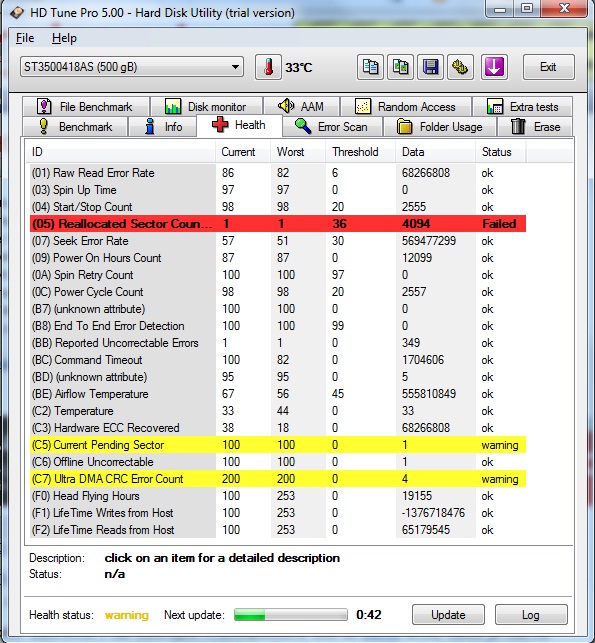Select the Airflow Temperature row
Screen dimensions: 595x643
[278, 394]
